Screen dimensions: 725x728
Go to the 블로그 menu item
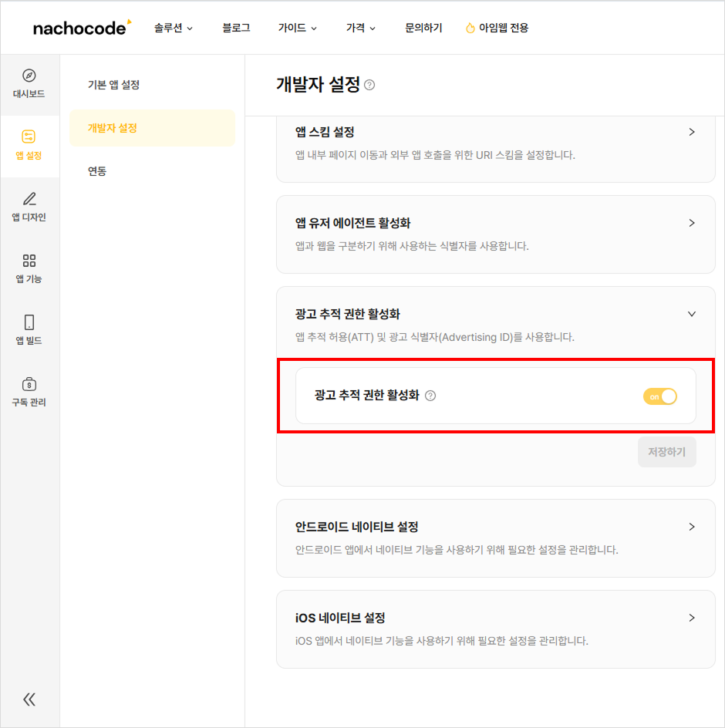[x=236, y=27]
